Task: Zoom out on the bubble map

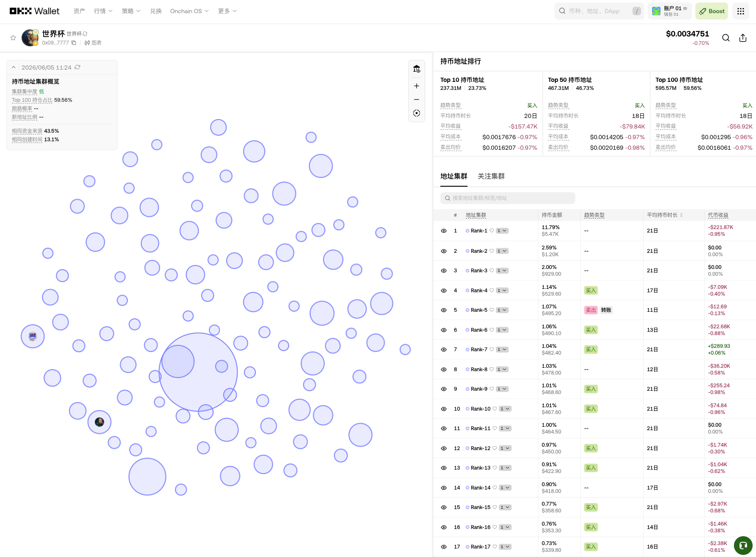Action: tap(417, 100)
